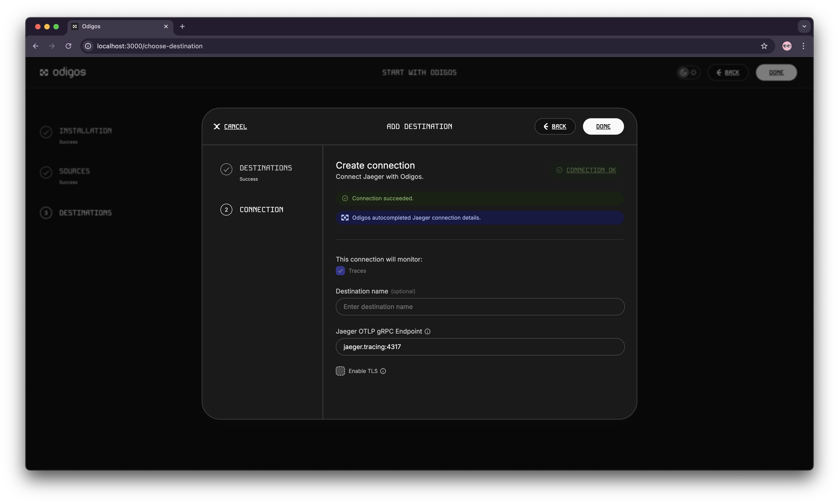Click 'This connection will monitor:' label

tap(379, 259)
